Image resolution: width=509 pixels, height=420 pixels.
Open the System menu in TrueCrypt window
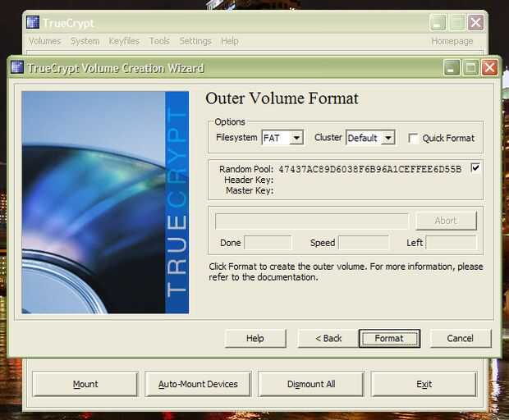coord(85,41)
